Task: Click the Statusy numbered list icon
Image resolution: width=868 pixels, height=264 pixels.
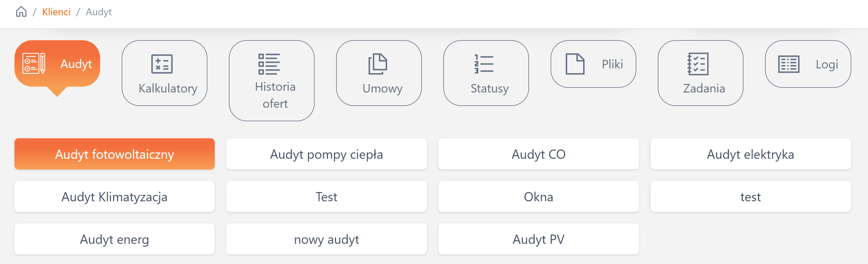Action: point(484,64)
